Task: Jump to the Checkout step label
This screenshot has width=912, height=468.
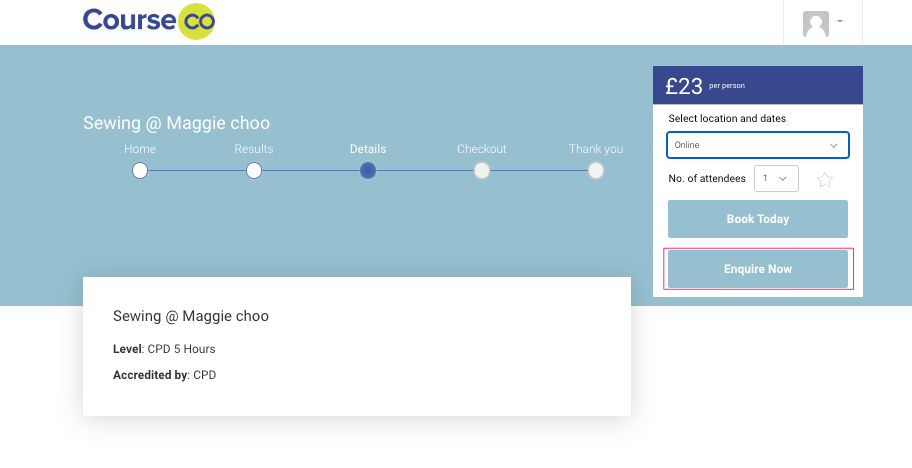Action: click(482, 149)
